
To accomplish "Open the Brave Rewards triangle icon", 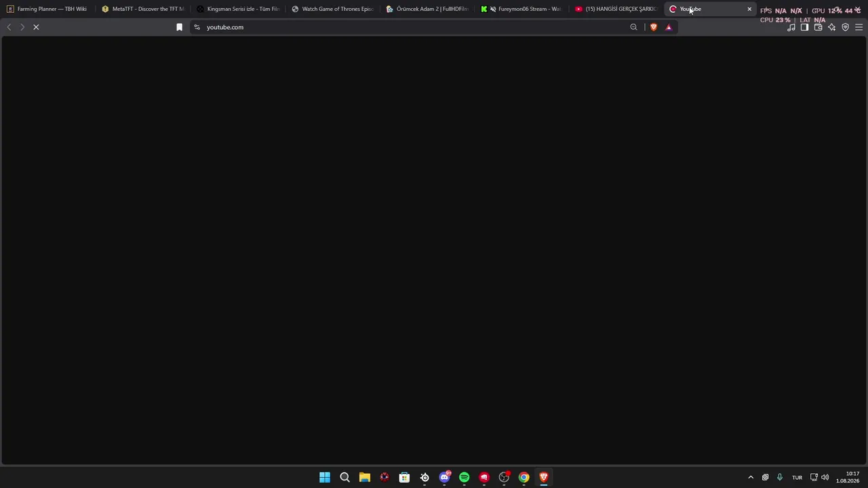I will pos(669,27).
